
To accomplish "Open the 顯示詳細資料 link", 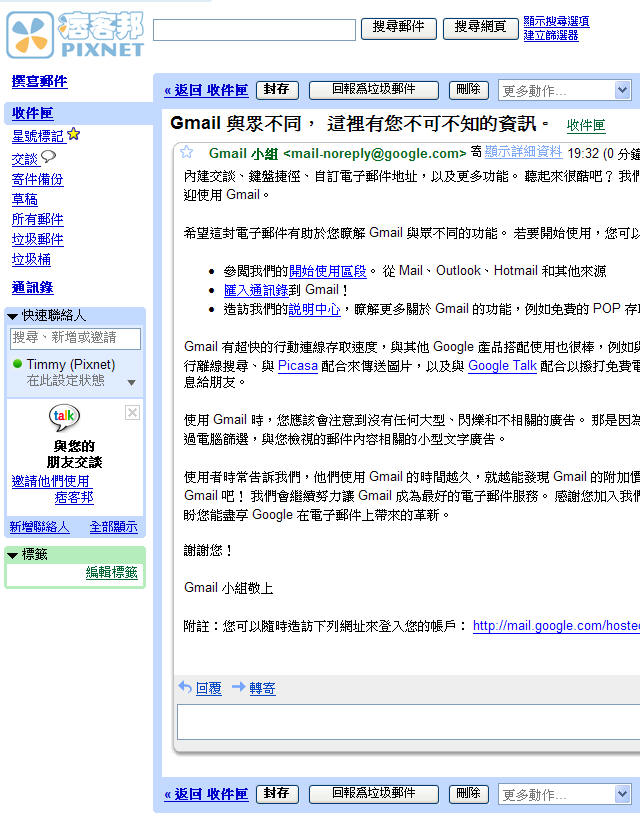I will coord(523,152).
